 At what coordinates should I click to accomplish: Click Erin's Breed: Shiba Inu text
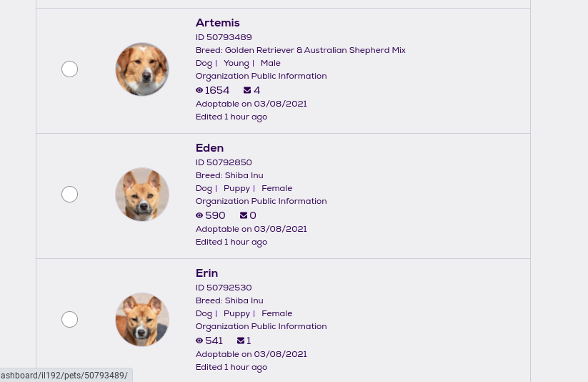pyautogui.click(x=229, y=300)
